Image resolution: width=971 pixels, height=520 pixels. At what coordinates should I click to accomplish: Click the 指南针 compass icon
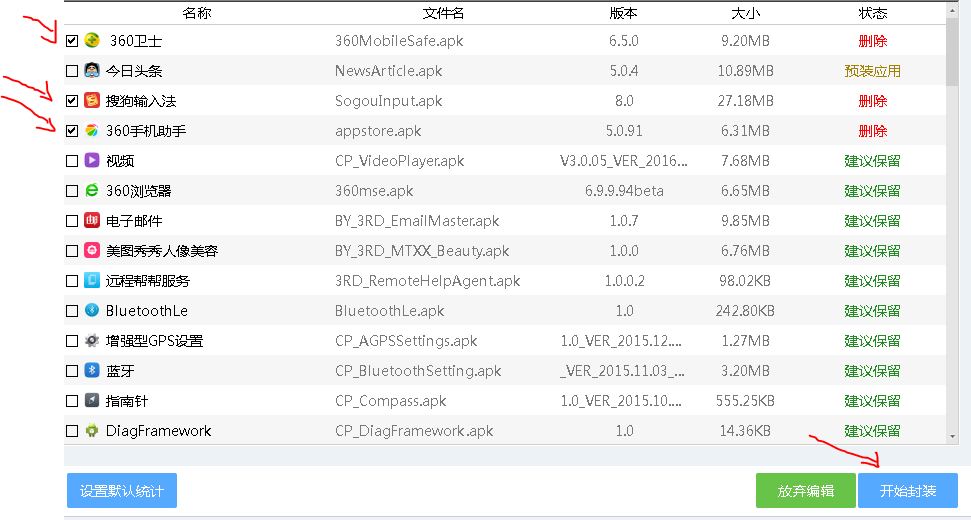coord(92,401)
